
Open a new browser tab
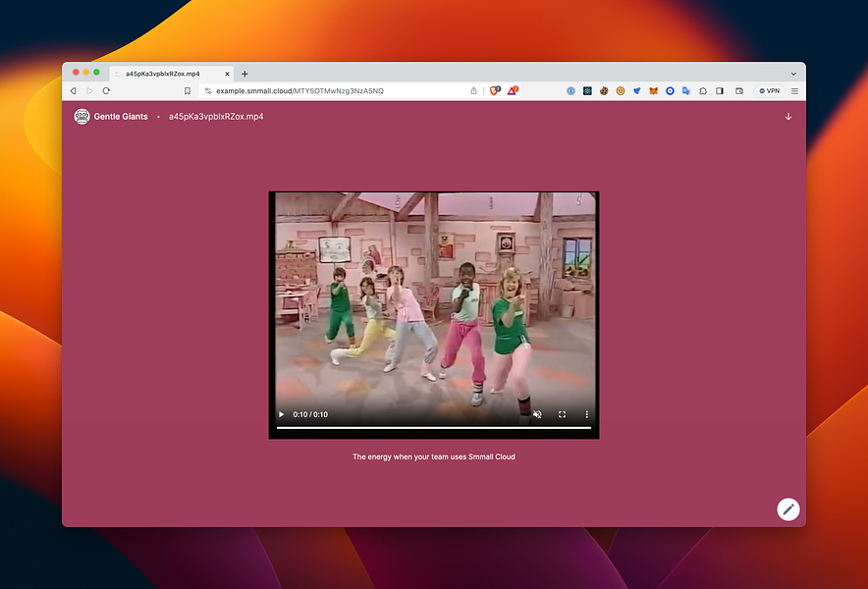pyautogui.click(x=244, y=74)
